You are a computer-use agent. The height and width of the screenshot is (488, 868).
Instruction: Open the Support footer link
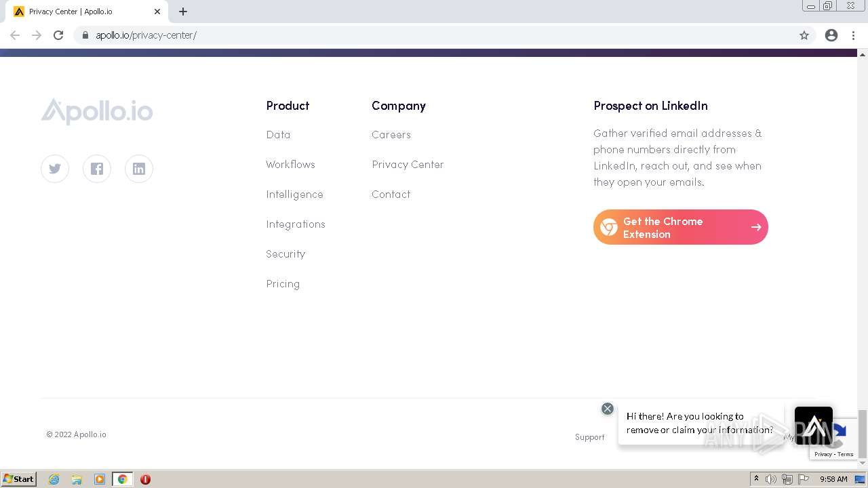coord(590,437)
